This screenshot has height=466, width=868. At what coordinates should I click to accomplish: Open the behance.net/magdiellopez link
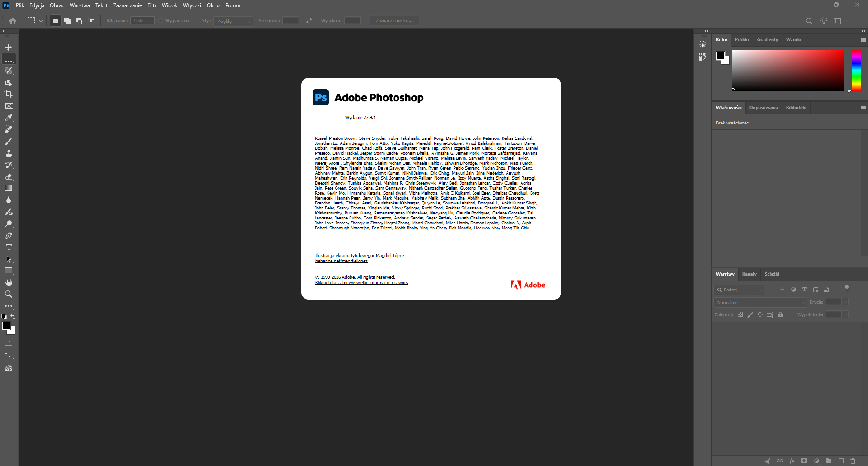[x=342, y=261]
